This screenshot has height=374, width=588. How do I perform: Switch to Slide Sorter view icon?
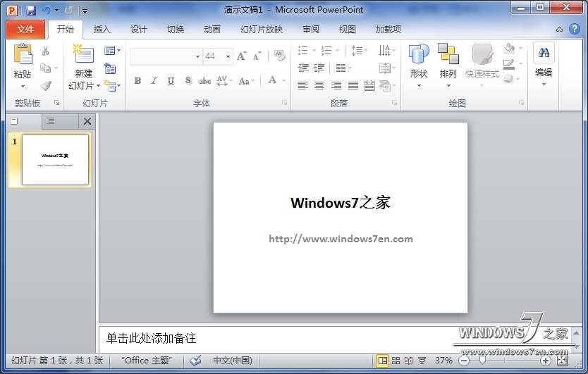tap(396, 361)
